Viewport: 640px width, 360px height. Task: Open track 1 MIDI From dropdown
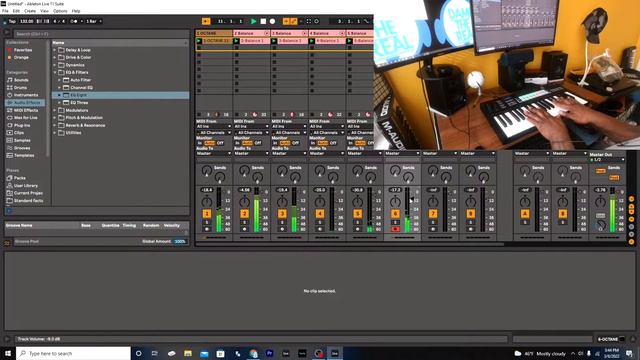point(213,127)
